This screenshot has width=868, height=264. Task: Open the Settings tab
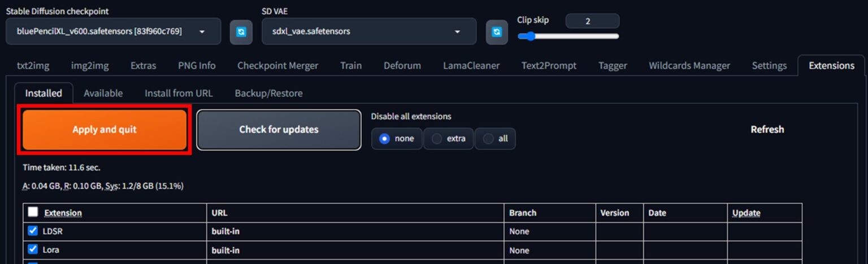pos(769,65)
